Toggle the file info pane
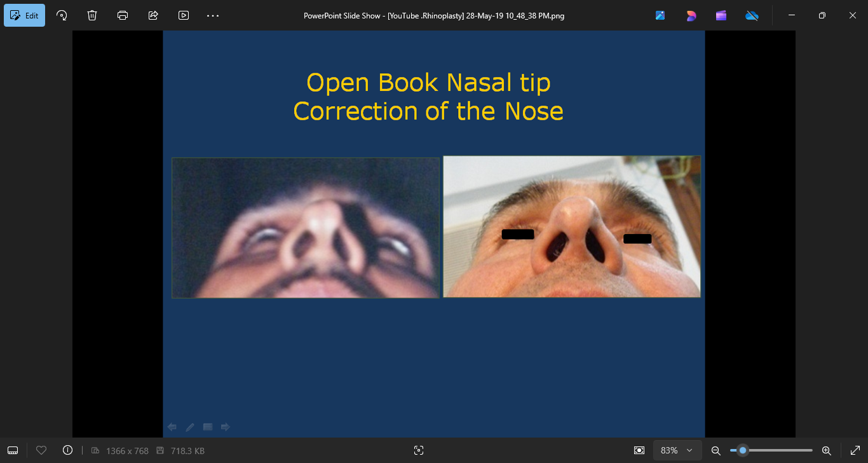 click(68, 450)
